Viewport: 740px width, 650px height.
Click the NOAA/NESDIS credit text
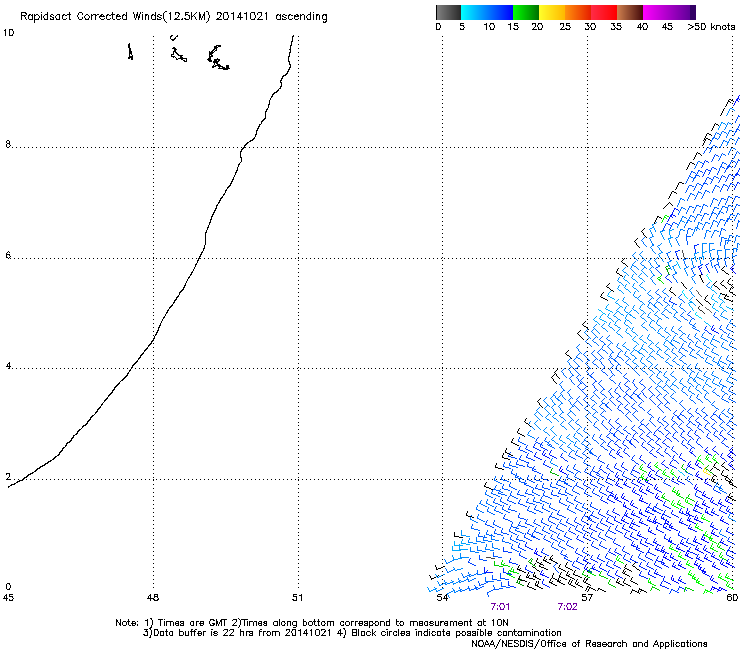[589, 644]
